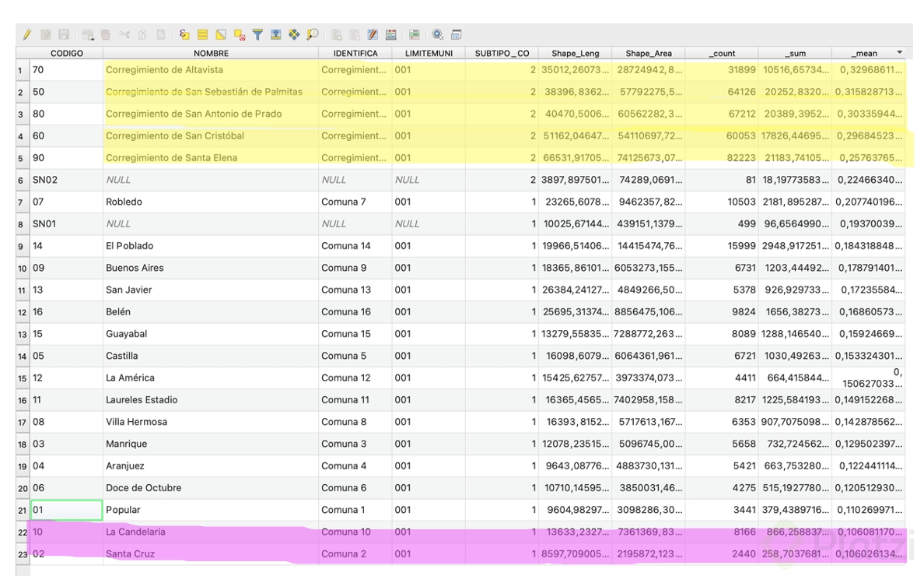Click the CODIGO column header
The width and height of the screenshot is (924, 576).
[66, 54]
